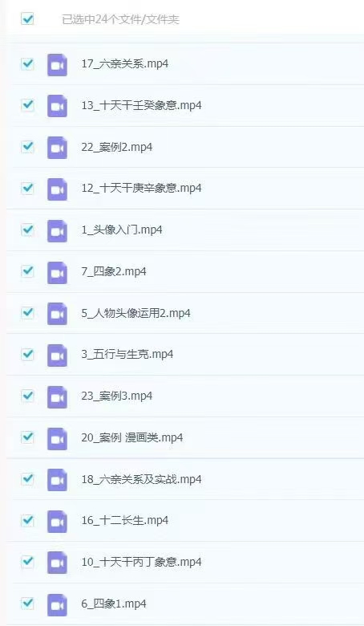This screenshot has height=626, width=364.
Task: Open file name 10_十天干丙丁象意.mp4
Action: pyautogui.click(x=141, y=562)
